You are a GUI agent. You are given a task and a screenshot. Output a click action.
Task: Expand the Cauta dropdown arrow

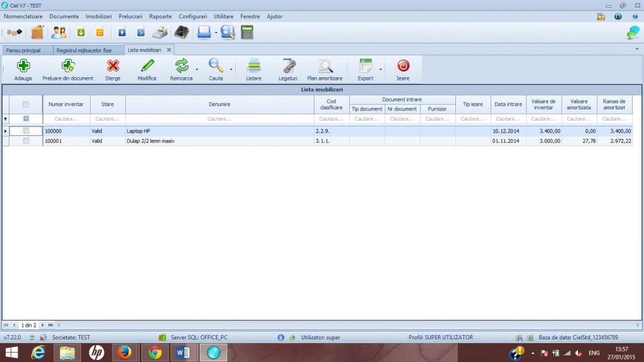pyautogui.click(x=231, y=69)
